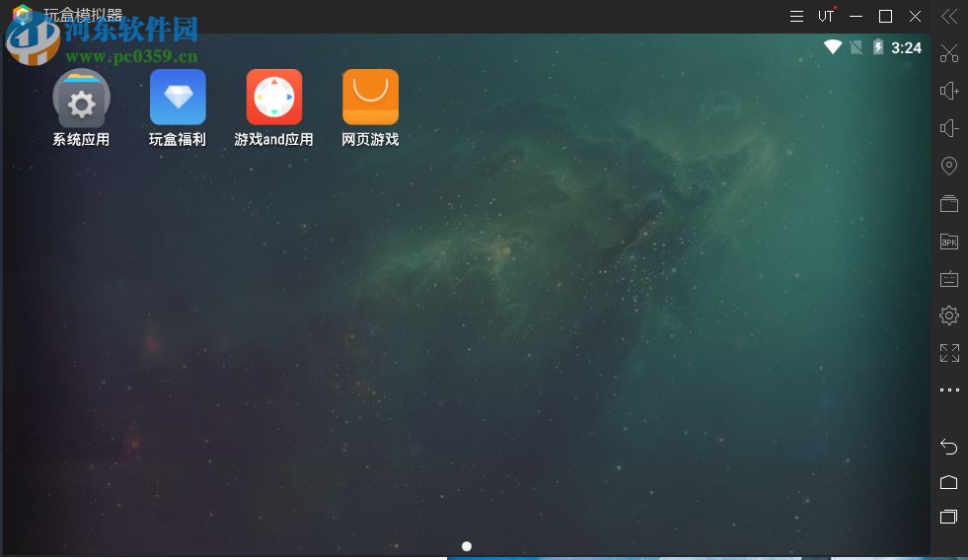Click the Wi-Fi status icon
Image resolution: width=968 pixels, height=560 pixels.
833,47
